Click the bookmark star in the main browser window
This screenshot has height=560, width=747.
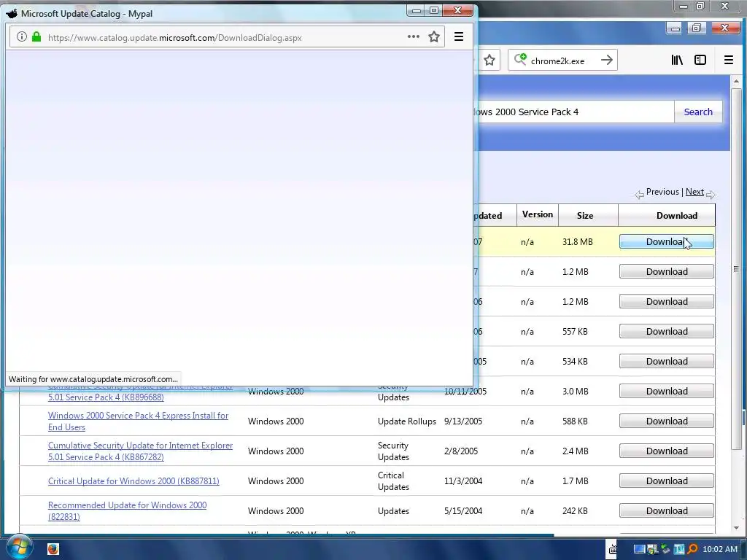pyautogui.click(x=489, y=61)
